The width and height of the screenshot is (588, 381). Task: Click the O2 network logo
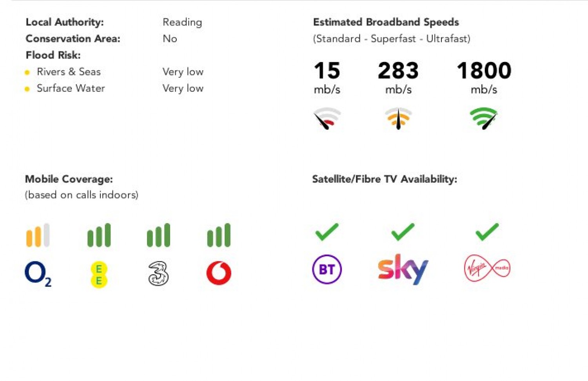click(x=38, y=274)
